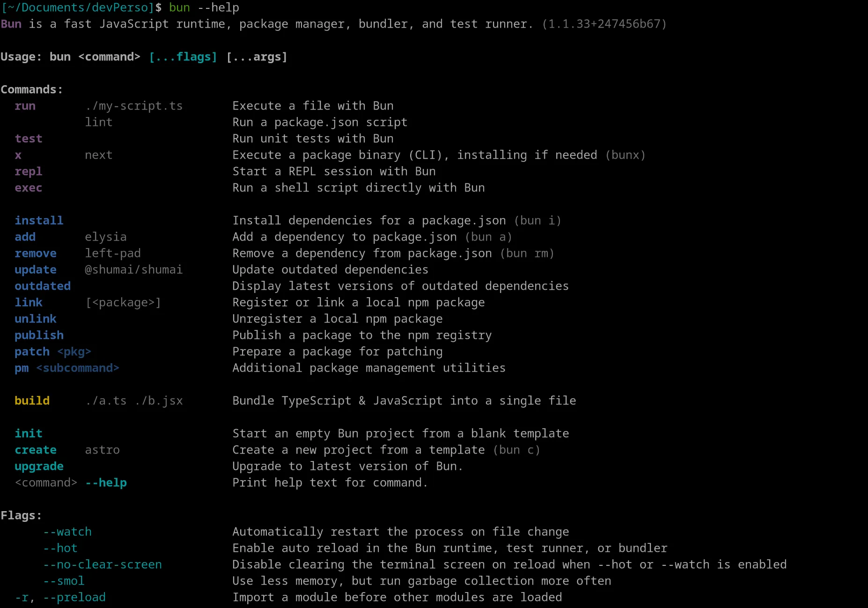Screen dimensions: 868x608
Task: Select the './my-script.ts' example text
Action: (134, 106)
